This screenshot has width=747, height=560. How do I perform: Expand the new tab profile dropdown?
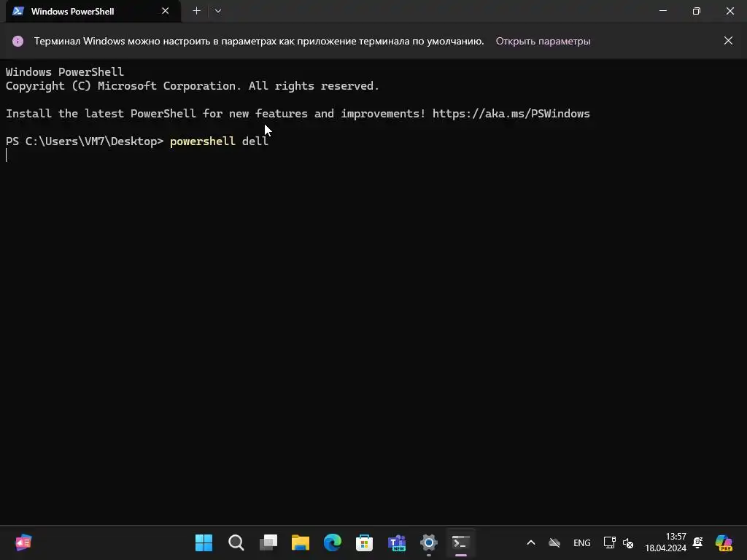click(x=217, y=11)
